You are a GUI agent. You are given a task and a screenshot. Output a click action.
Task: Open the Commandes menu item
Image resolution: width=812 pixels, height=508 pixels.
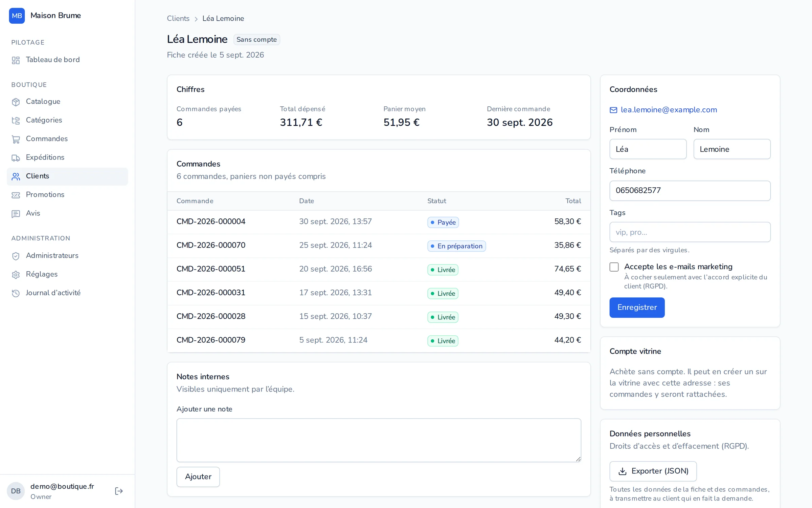67,139
